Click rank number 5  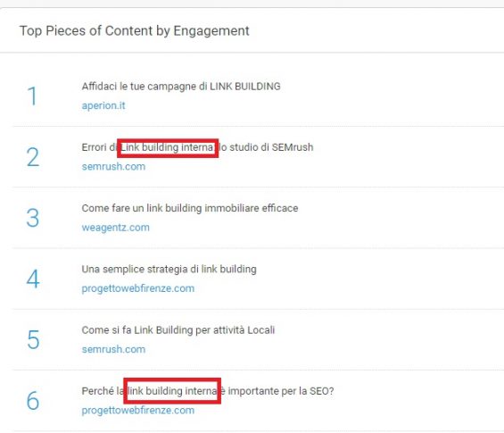tap(33, 340)
